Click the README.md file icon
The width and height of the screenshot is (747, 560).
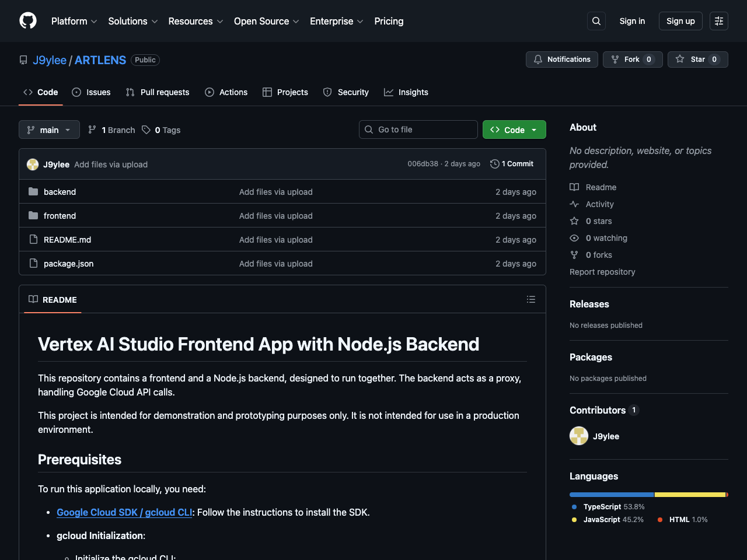[33, 240]
